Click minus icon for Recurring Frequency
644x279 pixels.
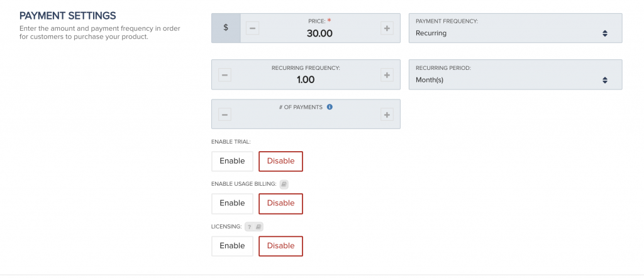pos(225,75)
